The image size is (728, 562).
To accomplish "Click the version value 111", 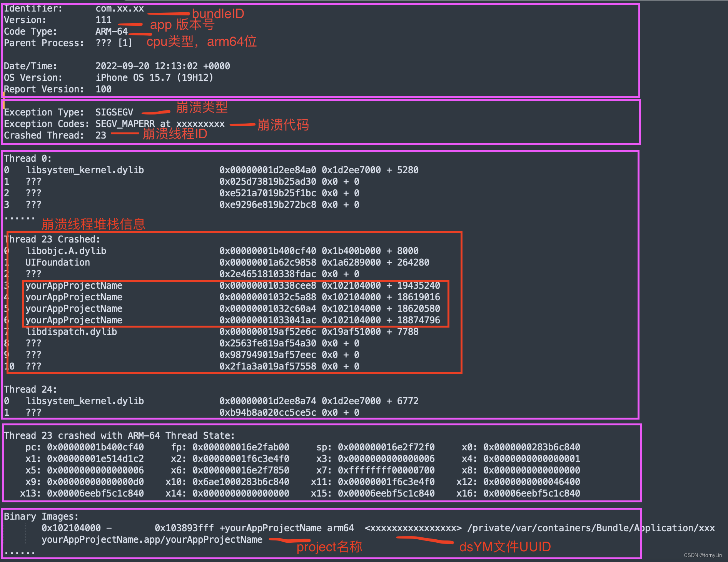I will point(104,20).
